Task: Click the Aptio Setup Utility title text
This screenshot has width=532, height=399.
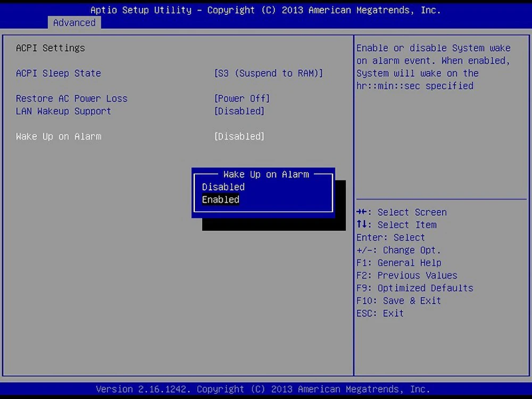Action: (265, 10)
